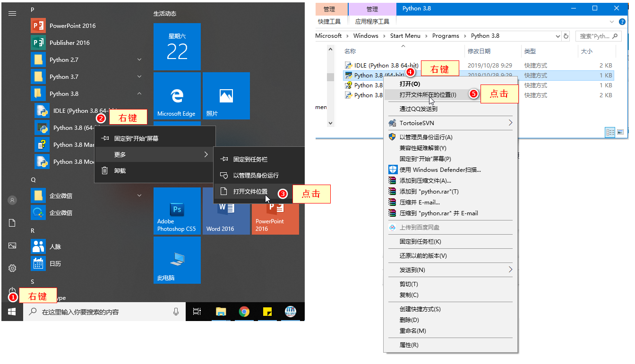The image size is (635, 364).
Task: Click the taskbar search box
Action: 104,312
